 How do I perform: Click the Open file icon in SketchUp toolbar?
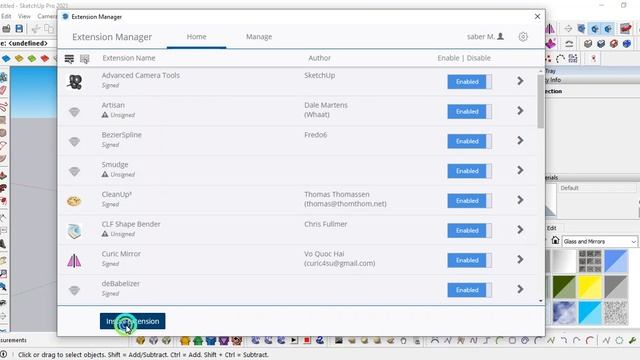[7, 29]
